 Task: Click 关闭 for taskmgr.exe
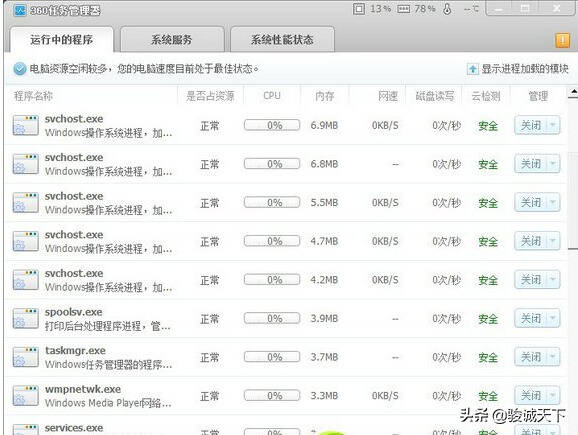coord(531,357)
